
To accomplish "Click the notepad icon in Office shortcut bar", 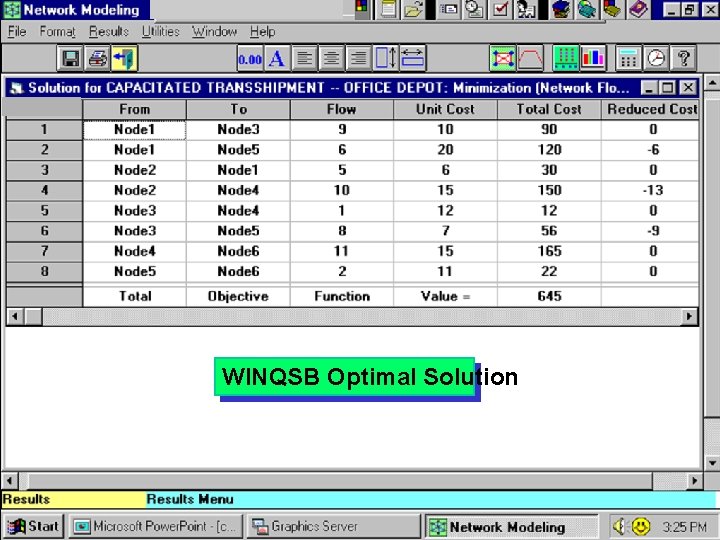I will pyautogui.click(x=388, y=9).
